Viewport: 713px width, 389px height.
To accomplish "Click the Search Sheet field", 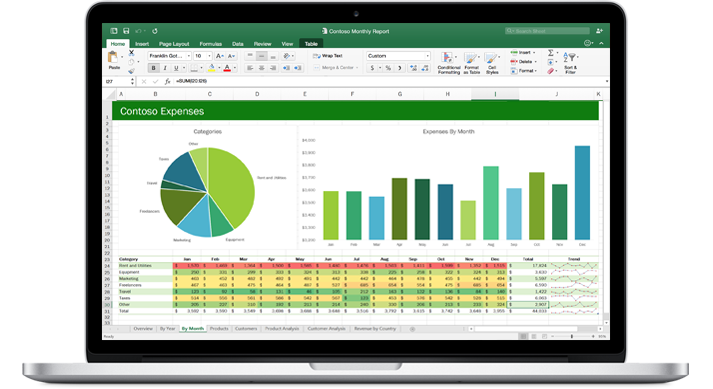I will point(547,31).
